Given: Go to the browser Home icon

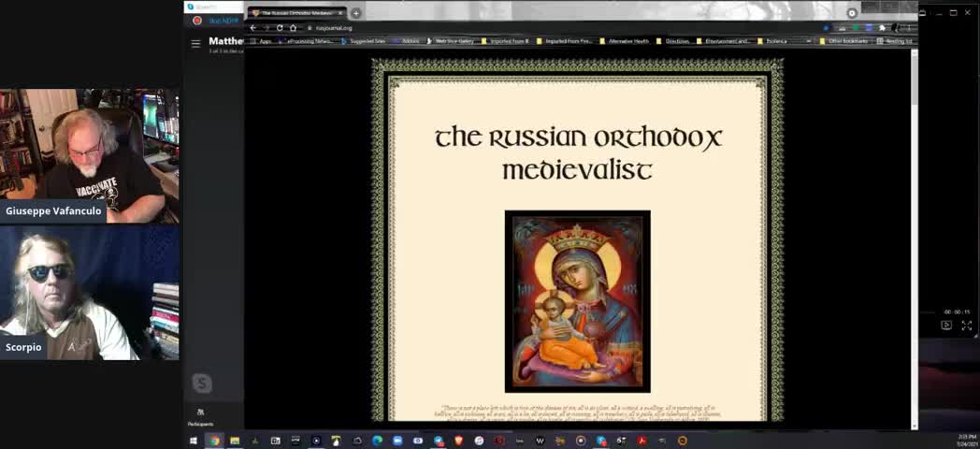Looking at the screenshot, I should coord(293,28).
